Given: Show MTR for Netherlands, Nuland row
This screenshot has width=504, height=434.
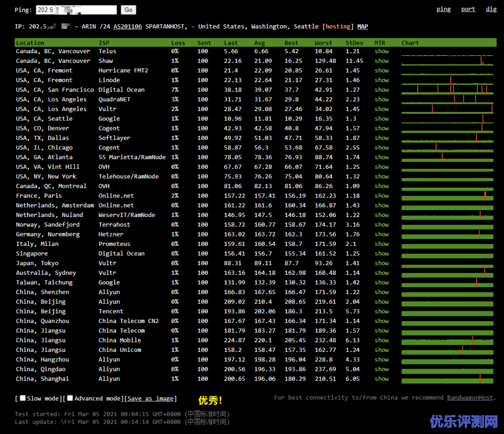Looking at the screenshot, I should (382, 215).
